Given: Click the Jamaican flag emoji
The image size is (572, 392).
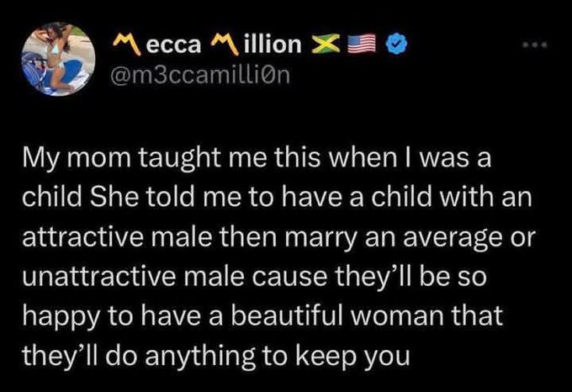Looking at the screenshot, I should point(323,45).
